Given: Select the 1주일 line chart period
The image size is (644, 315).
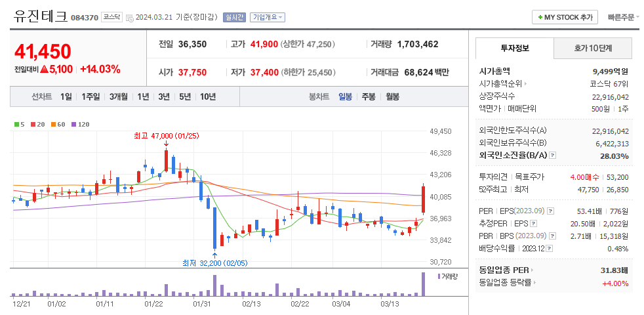Looking at the screenshot, I should [x=91, y=97].
